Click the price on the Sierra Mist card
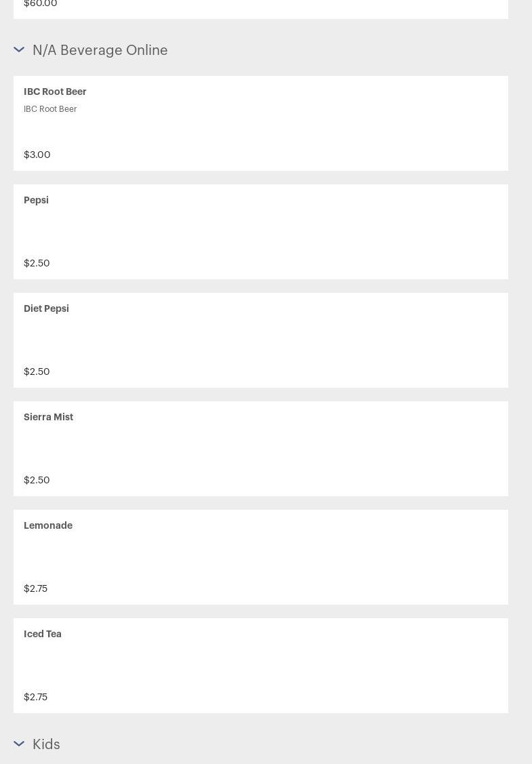This screenshot has width=532, height=764. [x=37, y=480]
